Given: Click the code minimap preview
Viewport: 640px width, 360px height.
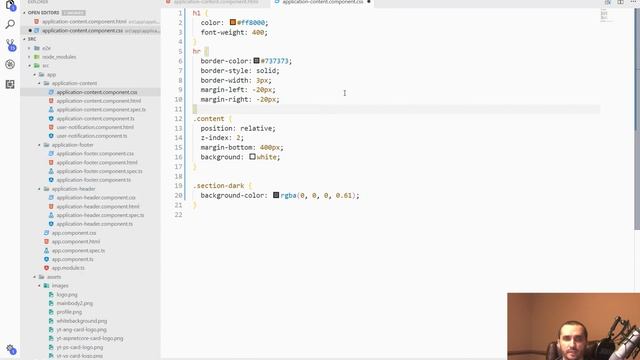Looking at the screenshot, I should pos(606,16).
